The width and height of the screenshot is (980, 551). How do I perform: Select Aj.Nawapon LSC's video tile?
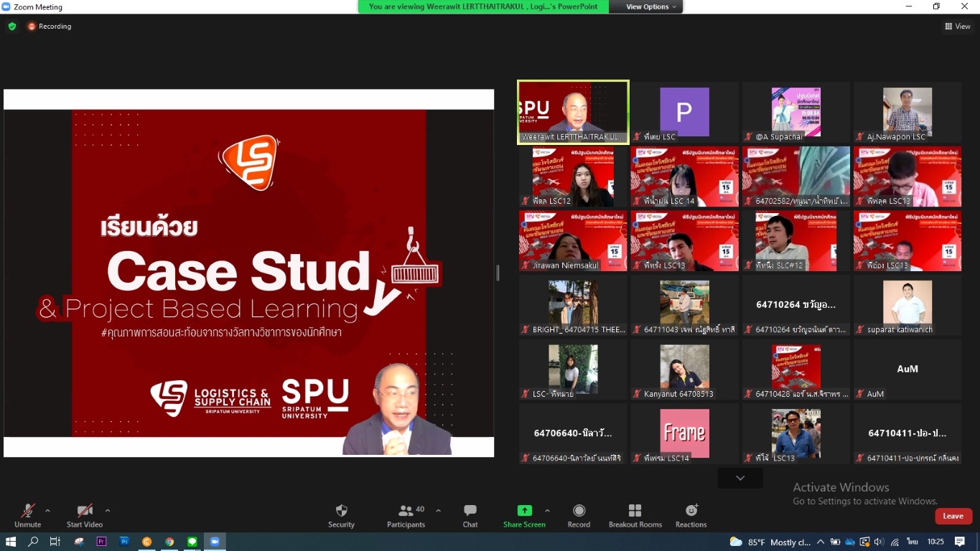907,112
